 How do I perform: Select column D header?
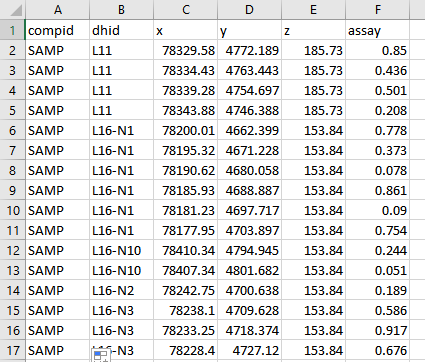pos(249,10)
